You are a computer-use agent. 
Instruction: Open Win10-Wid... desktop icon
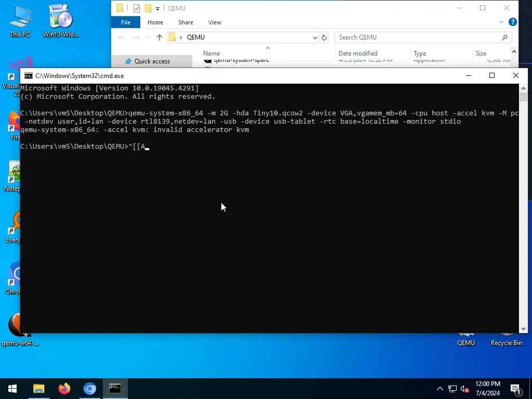[61, 21]
